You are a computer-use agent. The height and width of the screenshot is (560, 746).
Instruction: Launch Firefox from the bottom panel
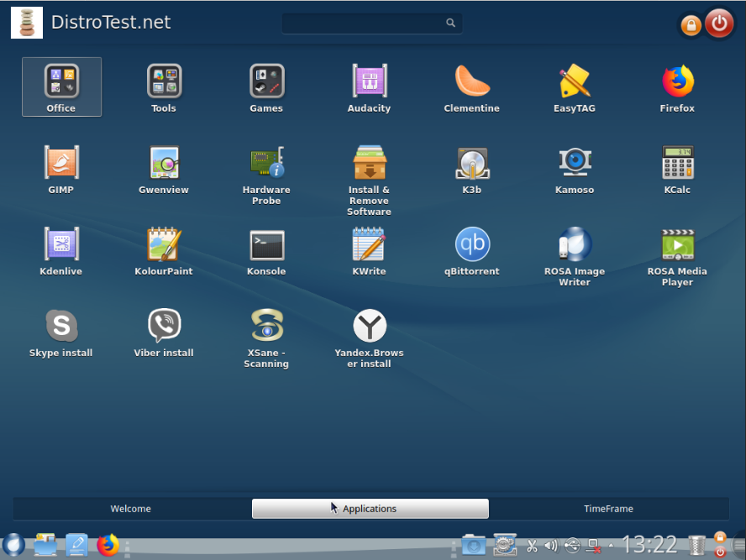pyautogui.click(x=108, y=545)
